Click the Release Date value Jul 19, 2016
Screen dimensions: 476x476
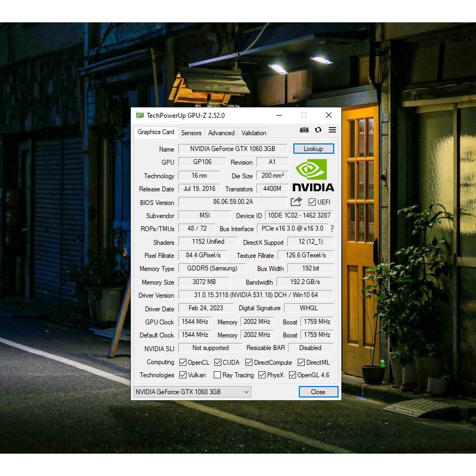coord(199,189)
